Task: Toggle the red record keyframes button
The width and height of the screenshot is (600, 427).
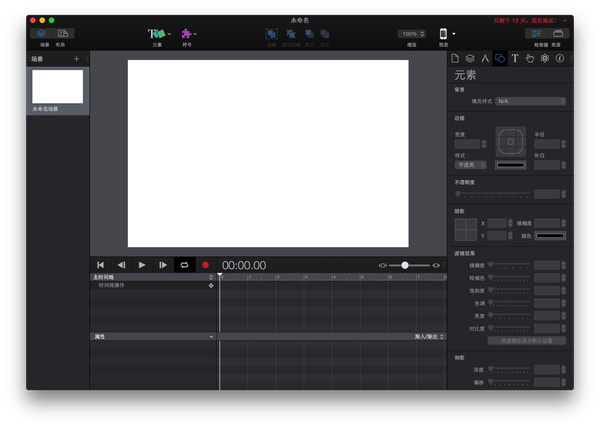Action: point(205,265)
